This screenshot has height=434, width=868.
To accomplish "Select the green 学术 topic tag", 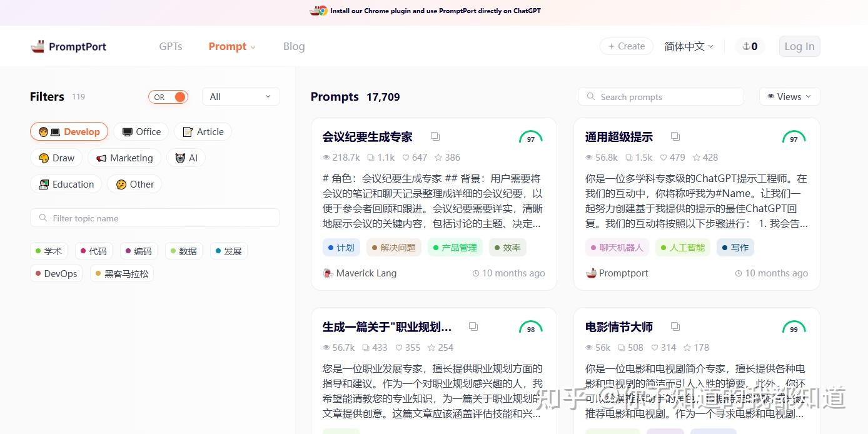I will 49,251.
